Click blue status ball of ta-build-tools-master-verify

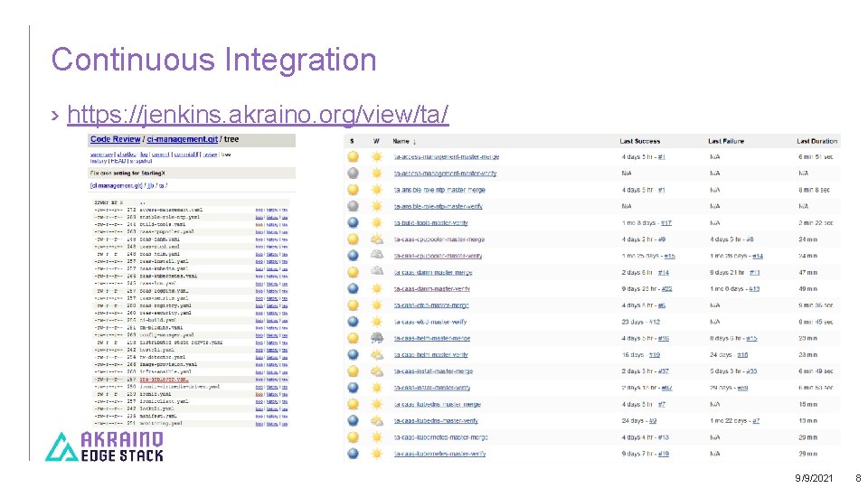point(353,222)
